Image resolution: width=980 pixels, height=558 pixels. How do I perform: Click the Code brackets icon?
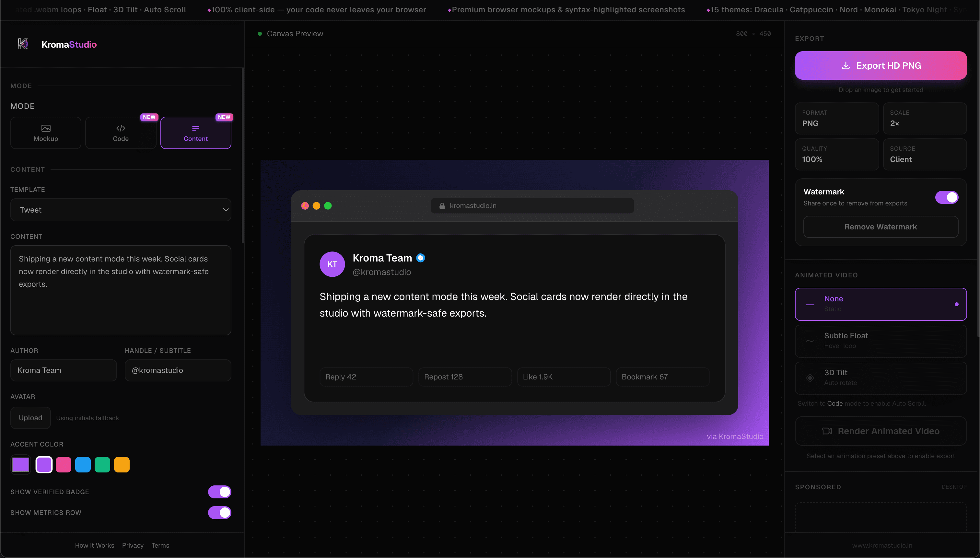pos(121,128)
